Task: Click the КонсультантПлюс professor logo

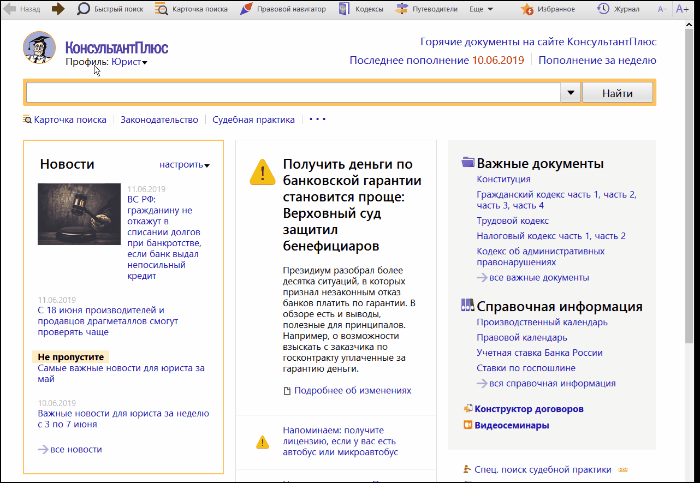Action: [39, 47]
